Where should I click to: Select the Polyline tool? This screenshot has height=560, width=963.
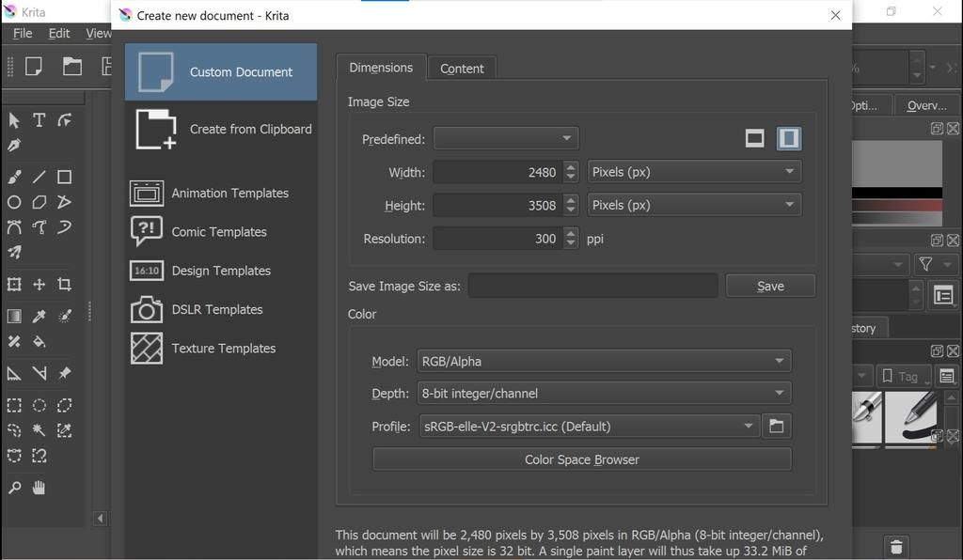64,202
